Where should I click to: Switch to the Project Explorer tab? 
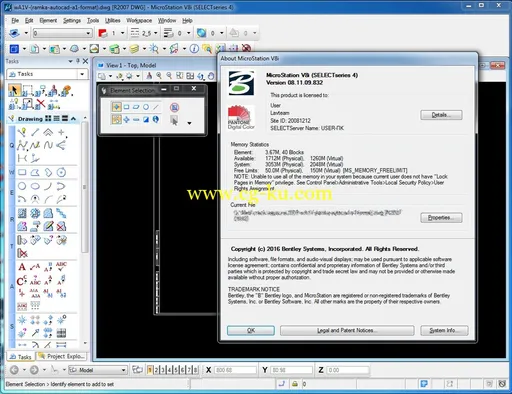(62, 356)
